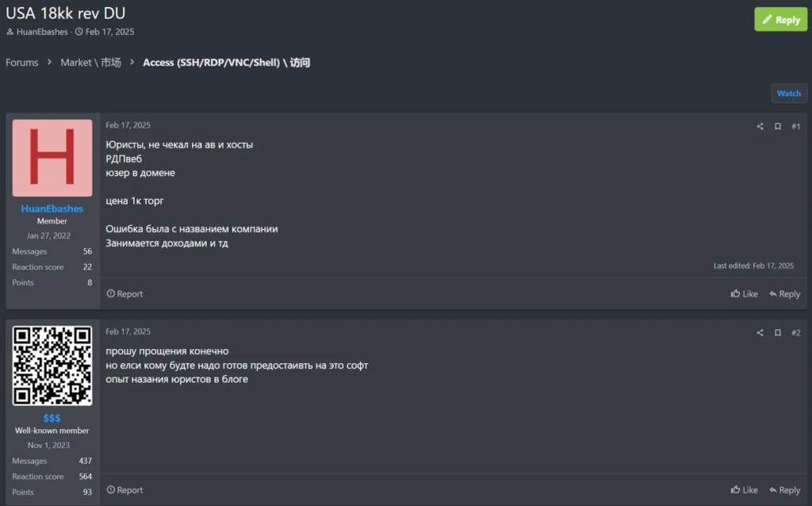Open Access (SSH/RDP/VNC/Shell) breadcrumb
Image resolution: width=812 pixels, height=506 pixels.
(x=226, y=63)
